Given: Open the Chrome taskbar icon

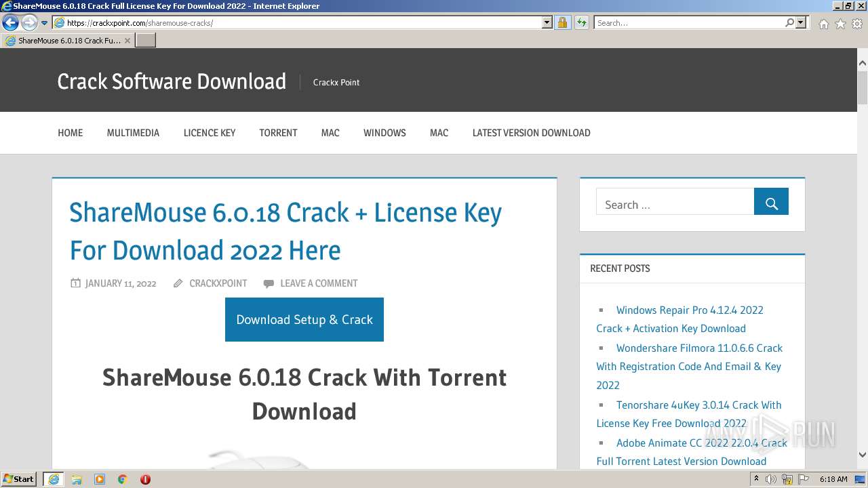Looking at the screenshot, I should click(123, 479).
